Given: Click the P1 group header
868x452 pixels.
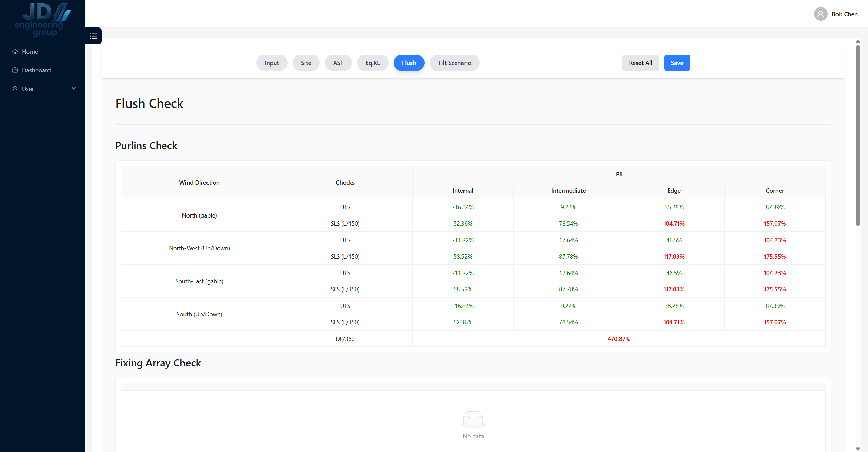Looking at the screenshot, I should coord(619,174).
